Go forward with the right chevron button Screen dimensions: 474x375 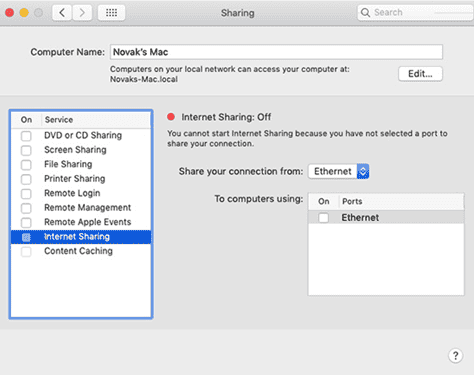[x=82, y=13]
